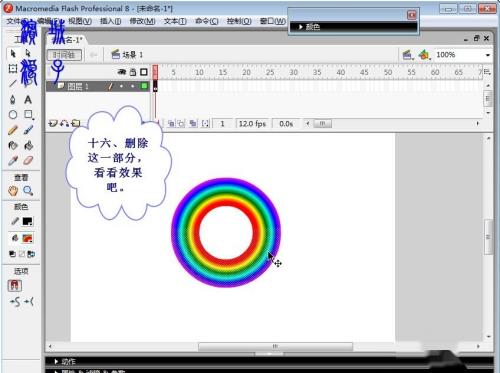The width and height of the screenshot is (500, 373).
Task: Select the Zoom magnifier tool
Action: click(x=28, y=191)
